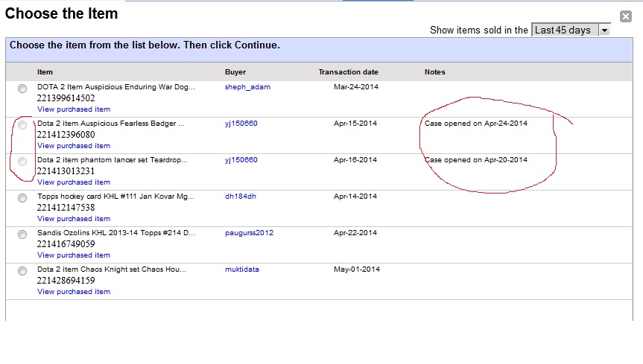This screenshot has width=643, height=364.
Task: Click note Case opened on Apr-24-2014
Action: pos(476,124)
